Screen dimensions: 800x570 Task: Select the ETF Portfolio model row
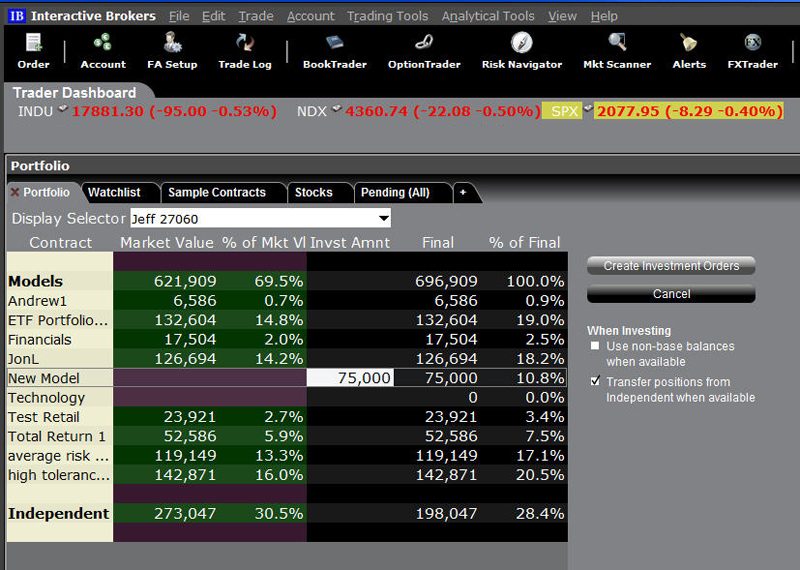pyautogui.click(x=287, y=320)
